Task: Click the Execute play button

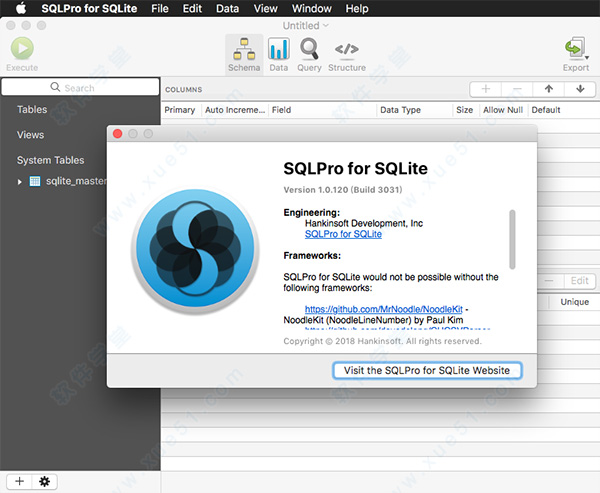Action: click(x=22, y=49)
